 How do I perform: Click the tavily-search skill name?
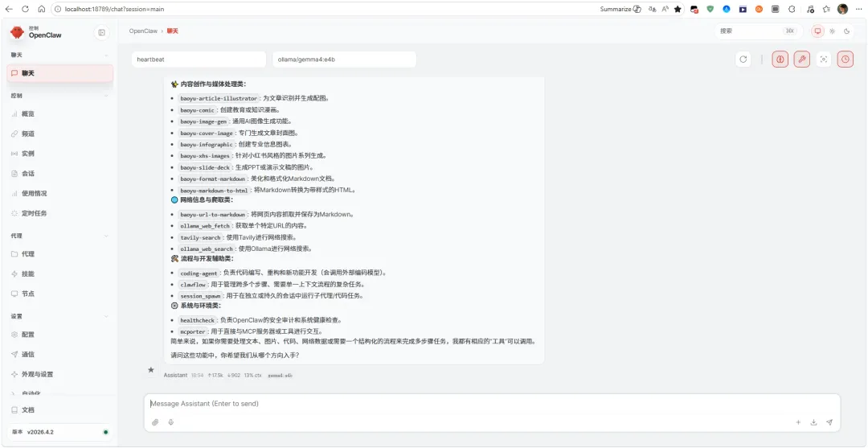coord(200,237)
